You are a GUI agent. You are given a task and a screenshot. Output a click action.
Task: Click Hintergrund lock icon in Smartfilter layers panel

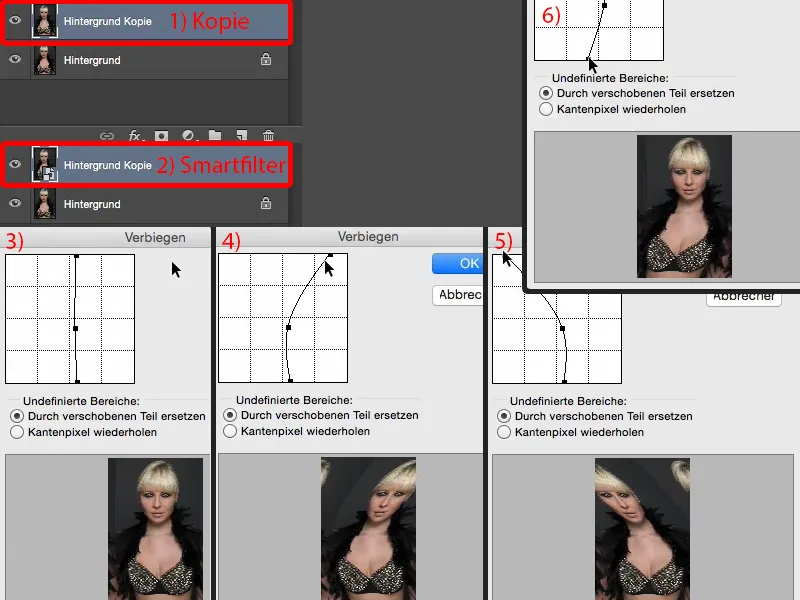pos(266,203)
